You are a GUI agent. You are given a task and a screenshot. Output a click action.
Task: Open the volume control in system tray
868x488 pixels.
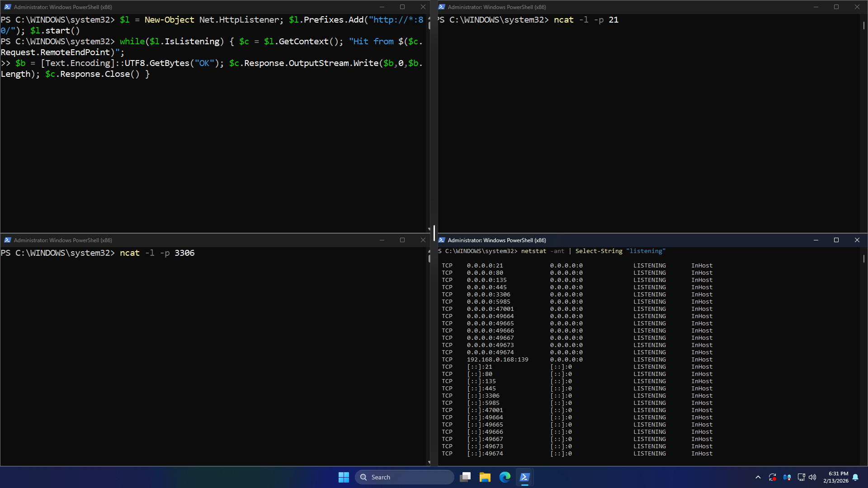[812, 477]
